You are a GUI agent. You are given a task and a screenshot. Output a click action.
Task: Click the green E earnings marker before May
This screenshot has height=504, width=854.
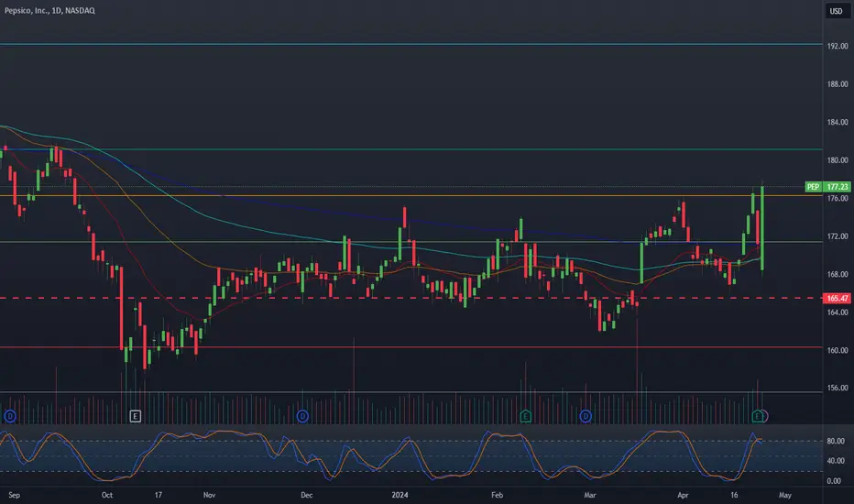[x=757, y=417]
